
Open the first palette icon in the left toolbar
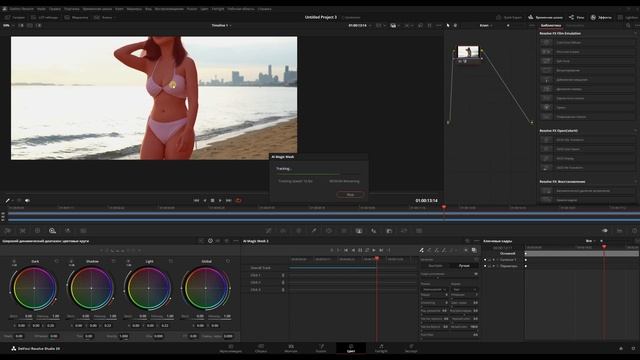[7, 231]
